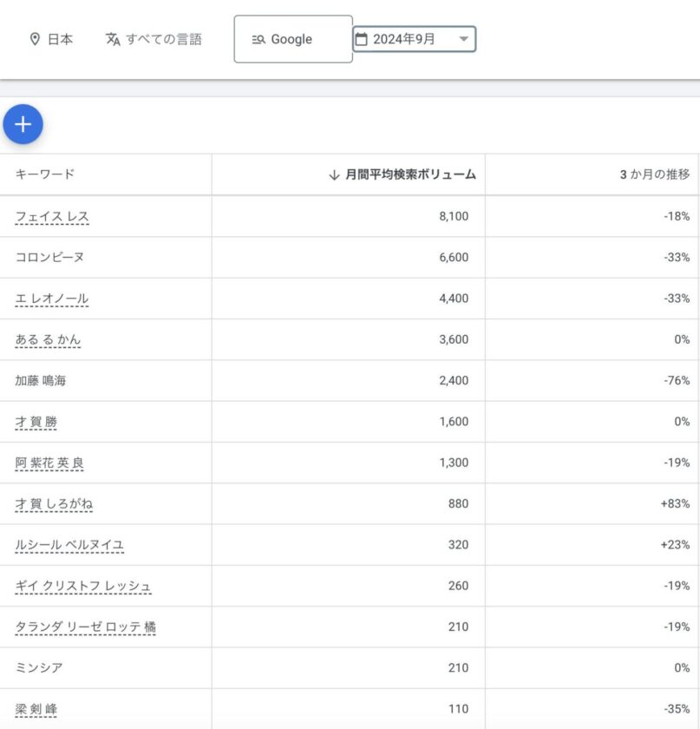The height and width of the screenshot is (729, 700).
Task: Select the keyword タランダ リーゼ ロッテ 橘
Action: [86, 627]
